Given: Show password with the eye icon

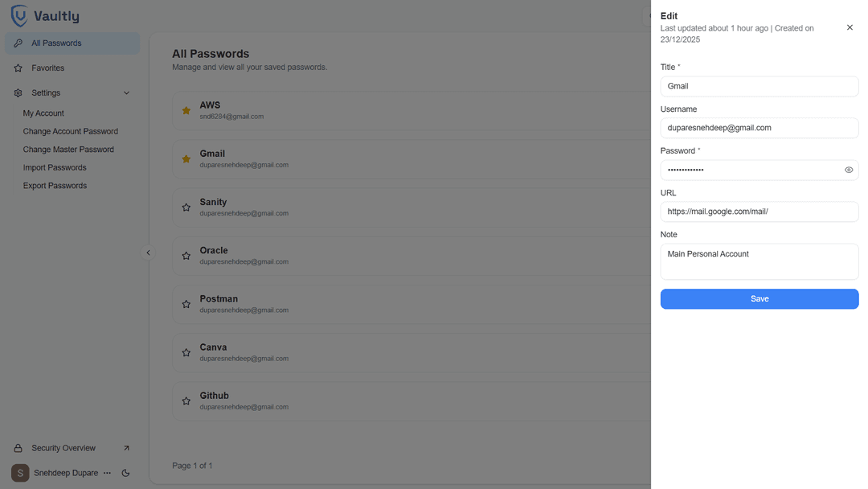Looking at the screenshot, I should (x=849, y=170).
